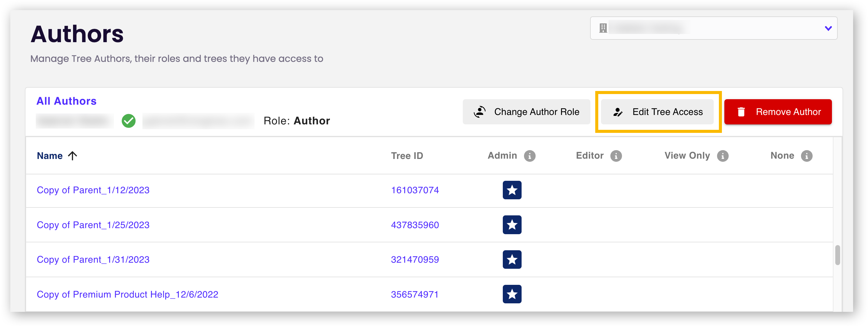The image size is (868, 327).
Task: Click the Tree ID column header
Action: coord(407,156)
